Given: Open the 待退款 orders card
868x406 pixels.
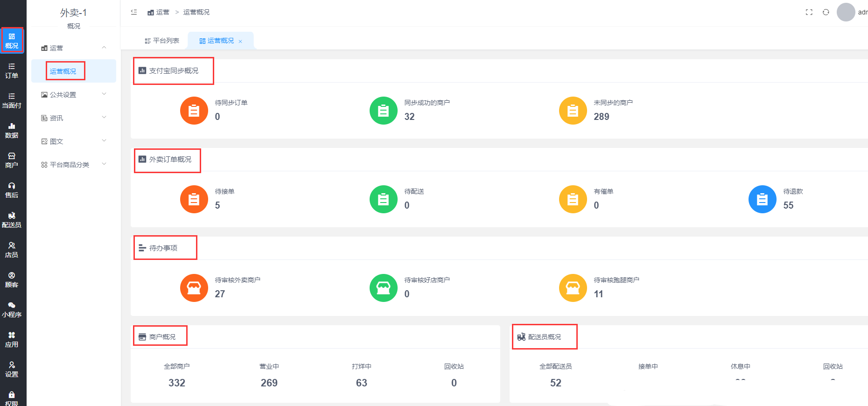Looking at the screenshot, I should pos(762,199).
